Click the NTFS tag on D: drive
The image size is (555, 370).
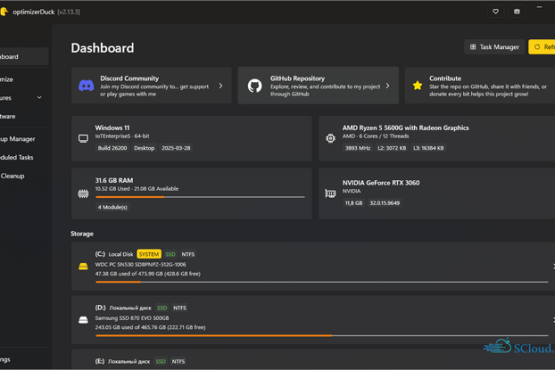(x=179, y=308)
